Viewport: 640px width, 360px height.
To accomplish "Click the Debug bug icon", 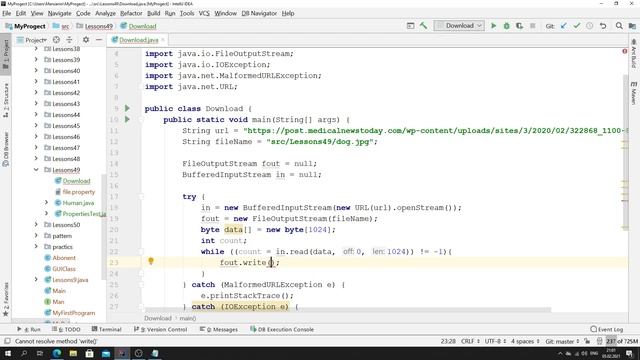I will point(507,26).
